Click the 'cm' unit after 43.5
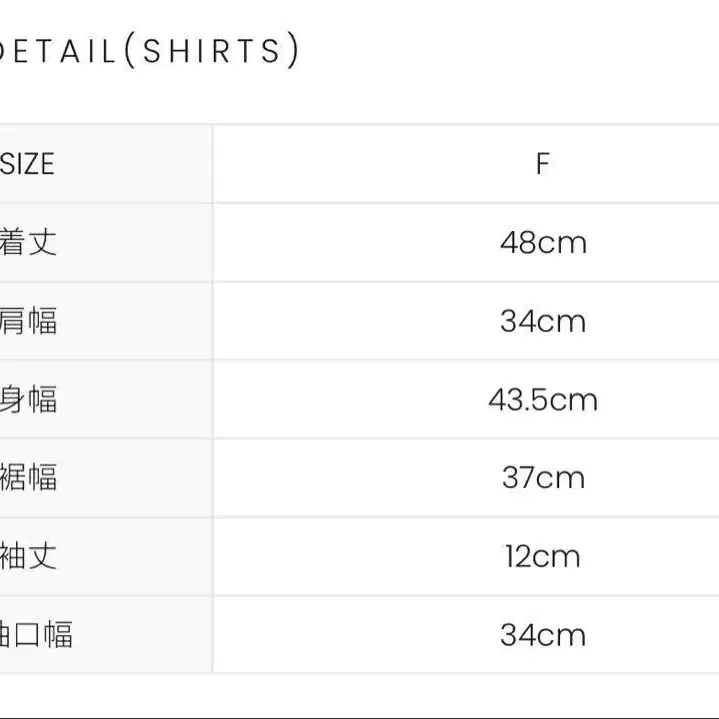This screenshot has width=719, height=719. click(x=573, y=400)
